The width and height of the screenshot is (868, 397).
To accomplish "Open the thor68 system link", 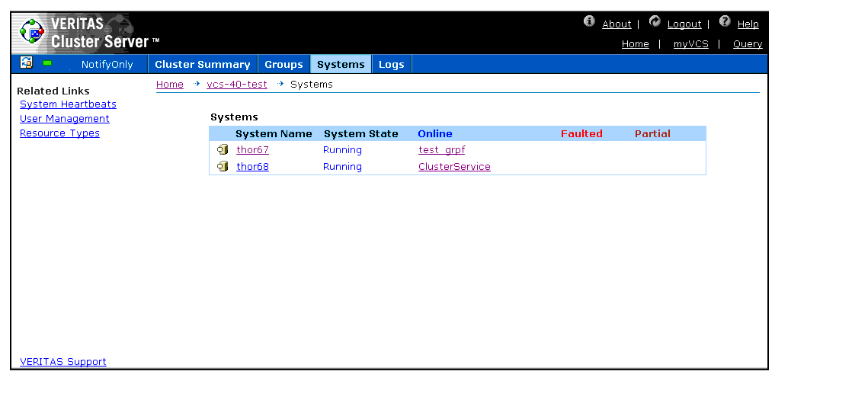I will click(x=252, y=167).
